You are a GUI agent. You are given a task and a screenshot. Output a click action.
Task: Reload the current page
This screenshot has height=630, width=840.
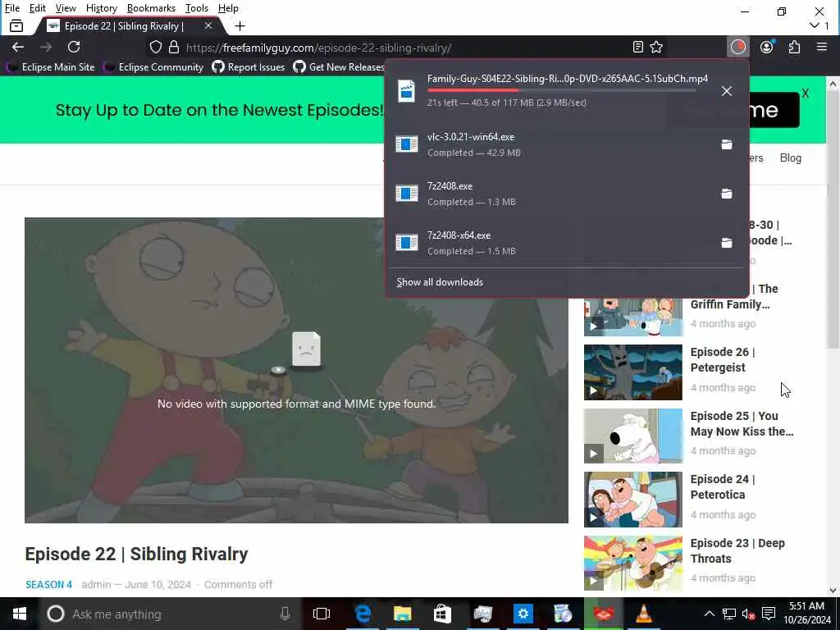(74, 47)
